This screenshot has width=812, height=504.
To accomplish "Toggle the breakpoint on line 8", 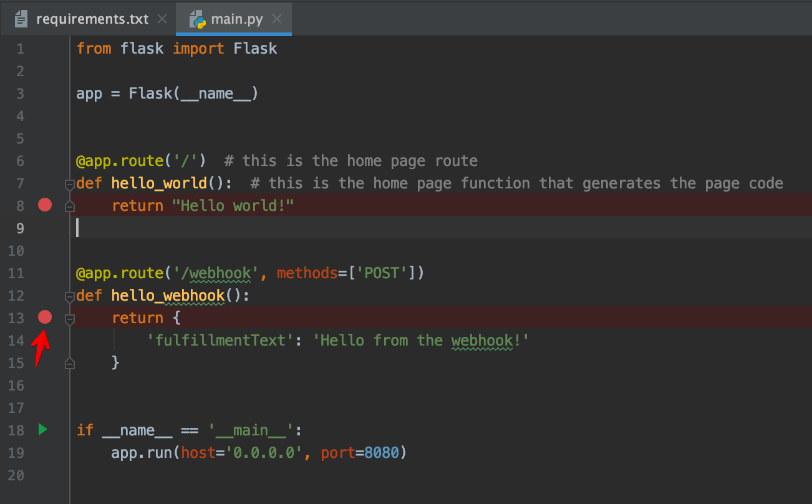I will pyautogui.click(x=45, y=205).
